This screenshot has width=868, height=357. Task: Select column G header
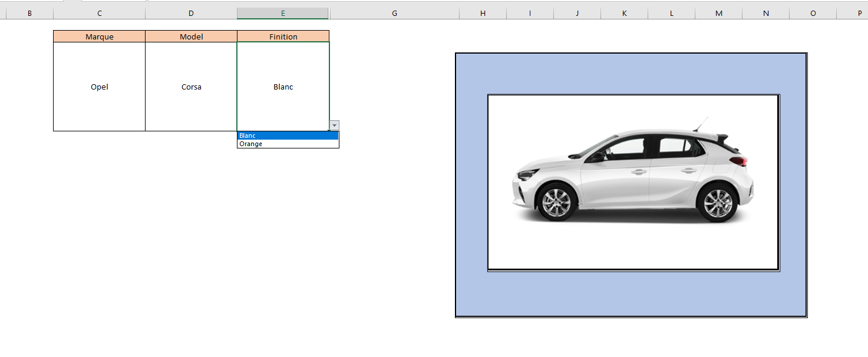[x=394, y=13]
